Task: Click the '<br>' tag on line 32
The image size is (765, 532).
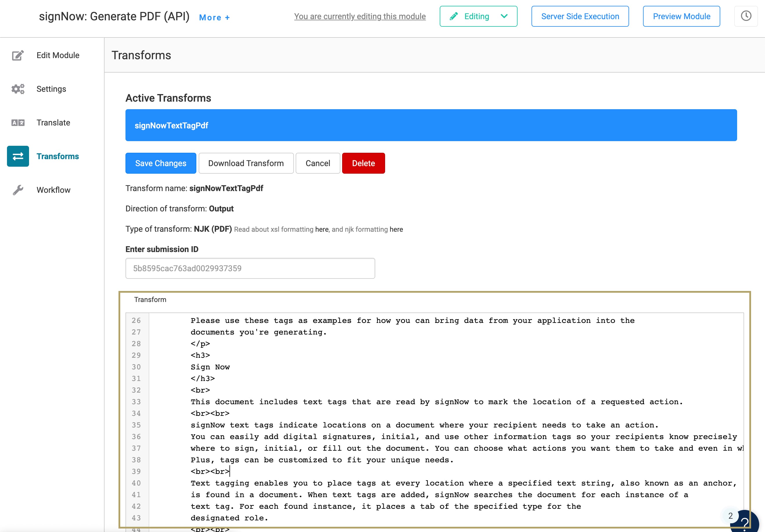Action: coord(200,390)
